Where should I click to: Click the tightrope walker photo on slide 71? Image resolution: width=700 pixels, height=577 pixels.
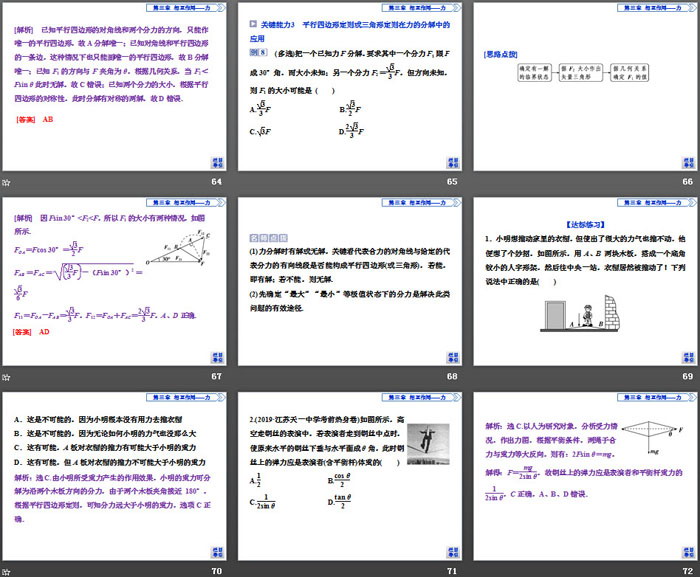pyautogui.click(x=428, y=444)
